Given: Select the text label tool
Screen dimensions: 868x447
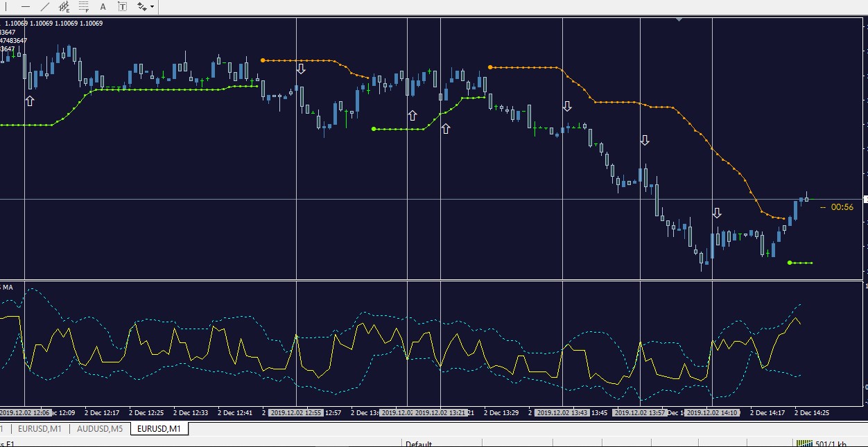Looking at the screenshot, I should pos(123,7).
